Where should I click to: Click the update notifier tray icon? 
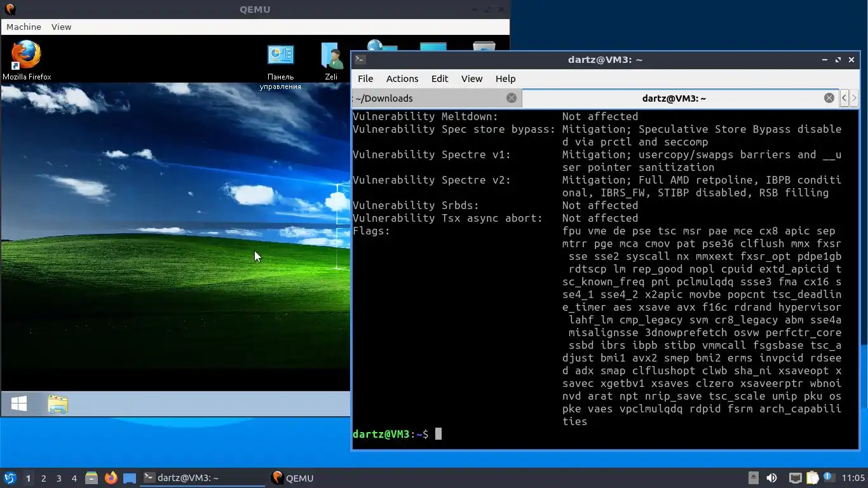click(x=829, y=477)
